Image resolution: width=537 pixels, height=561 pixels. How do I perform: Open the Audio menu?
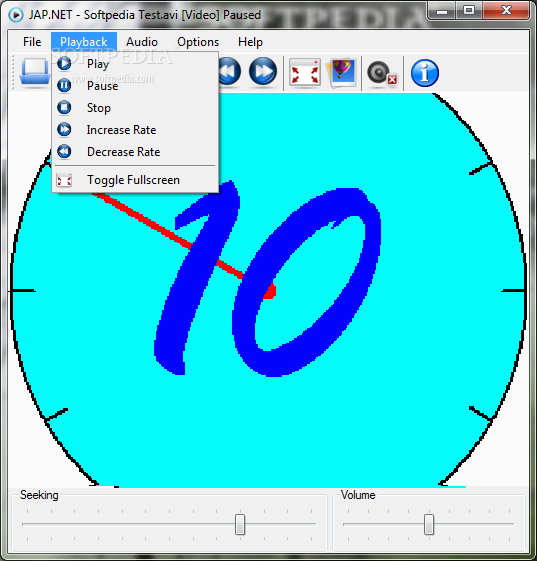click(x=142, y=42)
